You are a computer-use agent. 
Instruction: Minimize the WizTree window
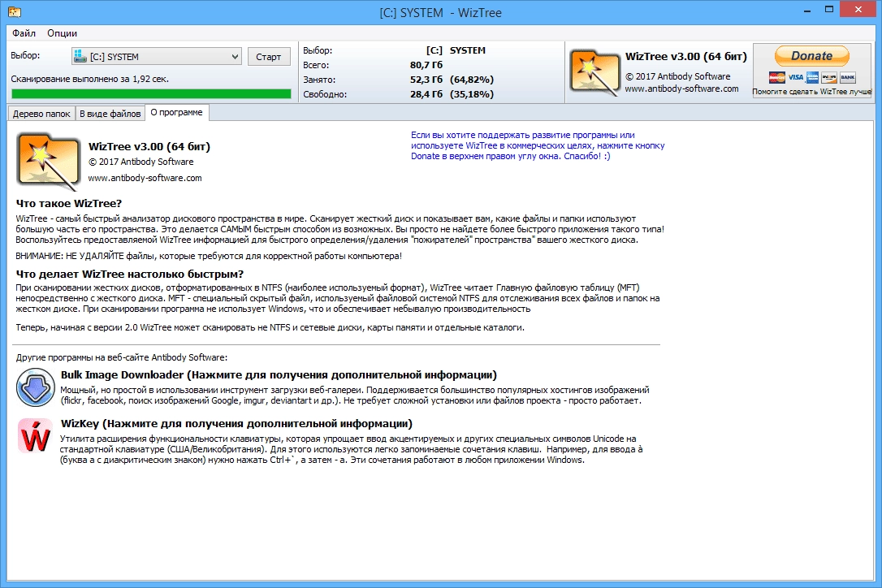807,10
